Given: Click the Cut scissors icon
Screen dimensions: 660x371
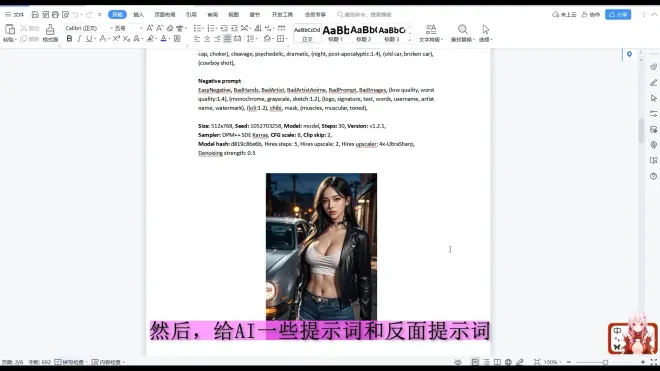Looking at the screenshot, I should coord(24,28).
